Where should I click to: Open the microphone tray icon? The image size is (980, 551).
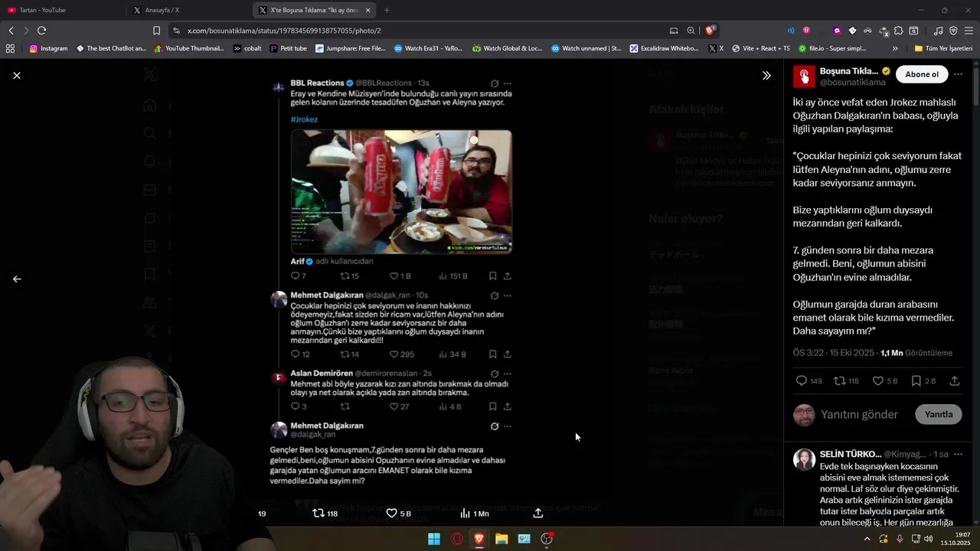point(900,539)
